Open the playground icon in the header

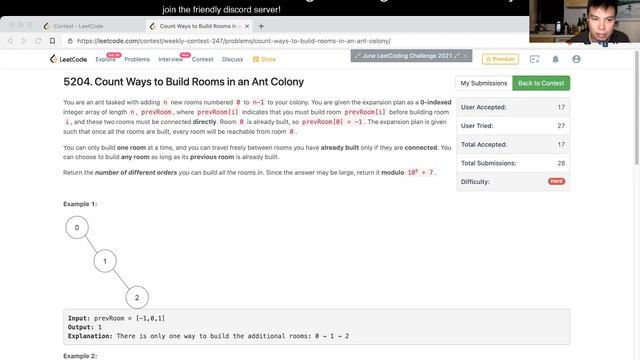point(534,59)
